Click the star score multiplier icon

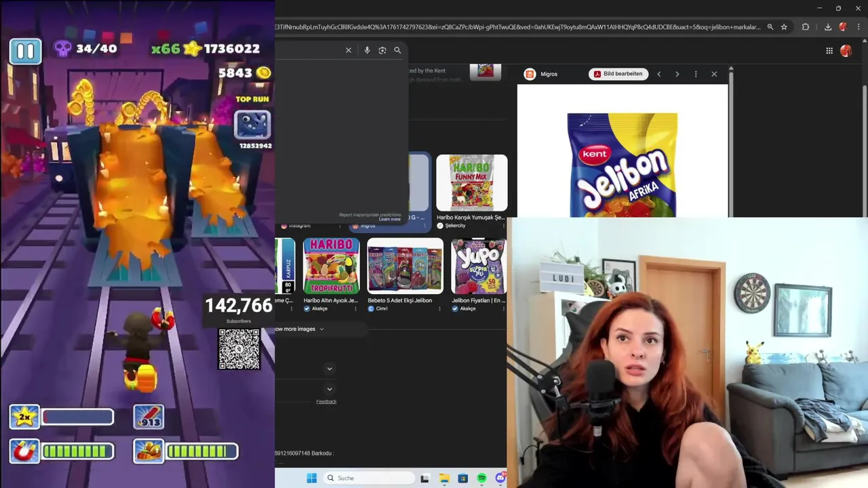click(x=193, y=48)
